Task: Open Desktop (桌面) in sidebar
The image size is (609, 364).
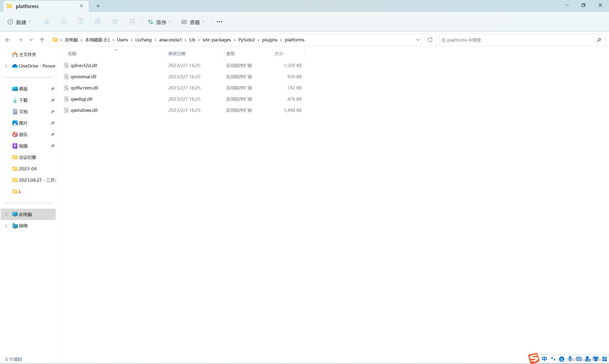Action: (20, 89)
